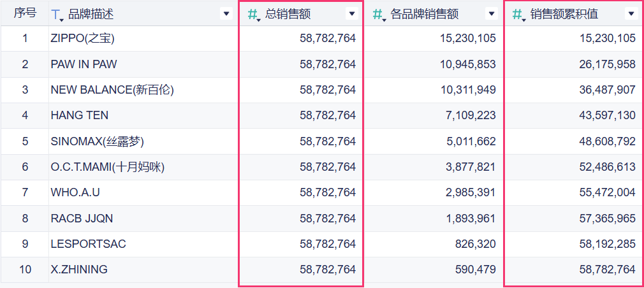Click row number 5 in 序号 column
The image size is (644, 288).
pyautogui.click(x=25, y=141)
